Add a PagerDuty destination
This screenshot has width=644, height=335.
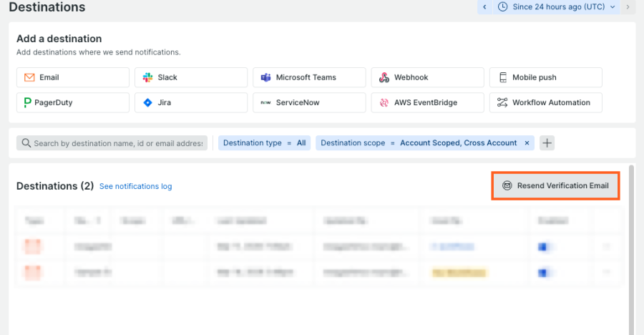tap(73, 102)
